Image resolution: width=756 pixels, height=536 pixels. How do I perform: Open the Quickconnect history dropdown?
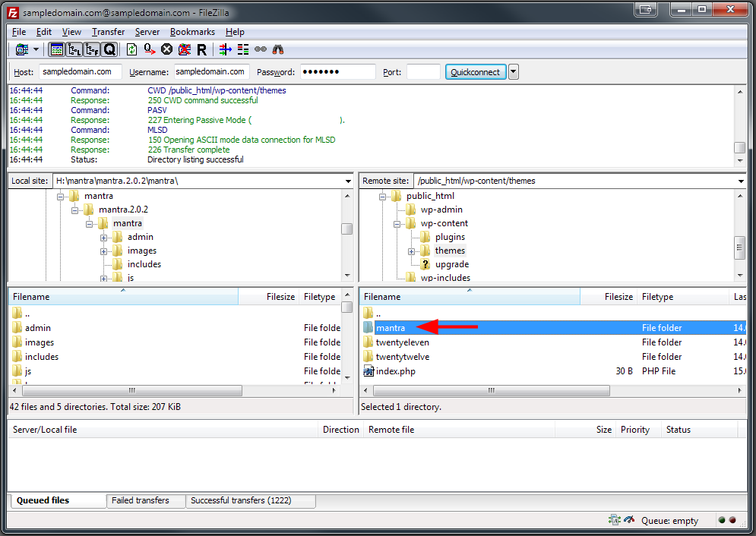(514, 72)
